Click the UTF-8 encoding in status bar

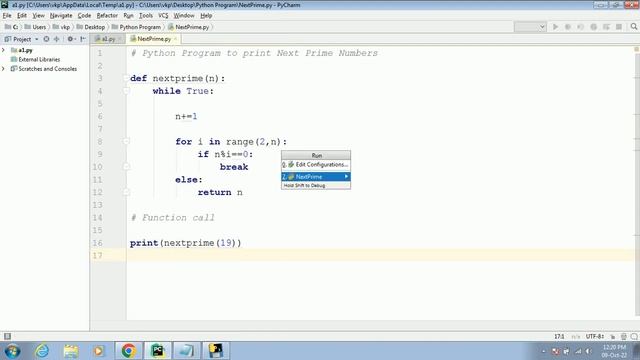click(x=595, y=336)
